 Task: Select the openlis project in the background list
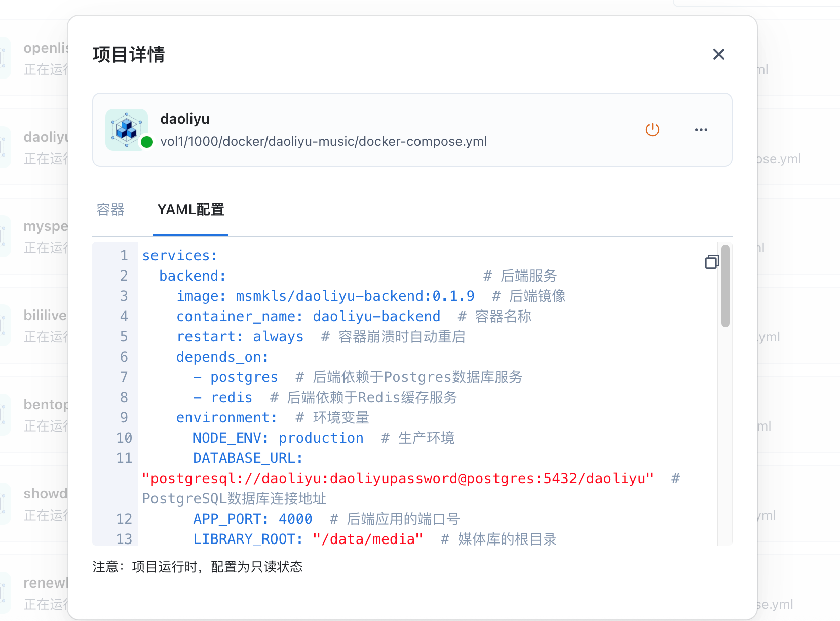click(46, 48)
